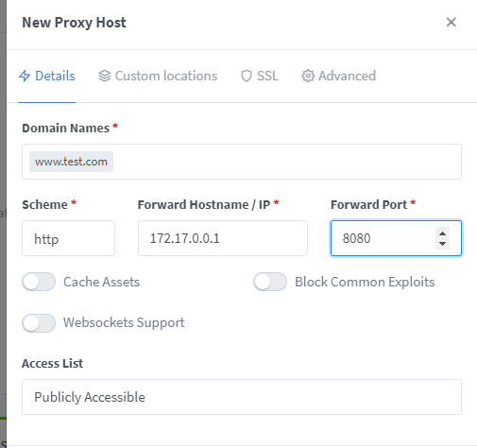The width and height of the screenshot is (477, 448).
Task: Switch to the Custom locations tab
Action: pyautogui.click(x=158, y=76)
